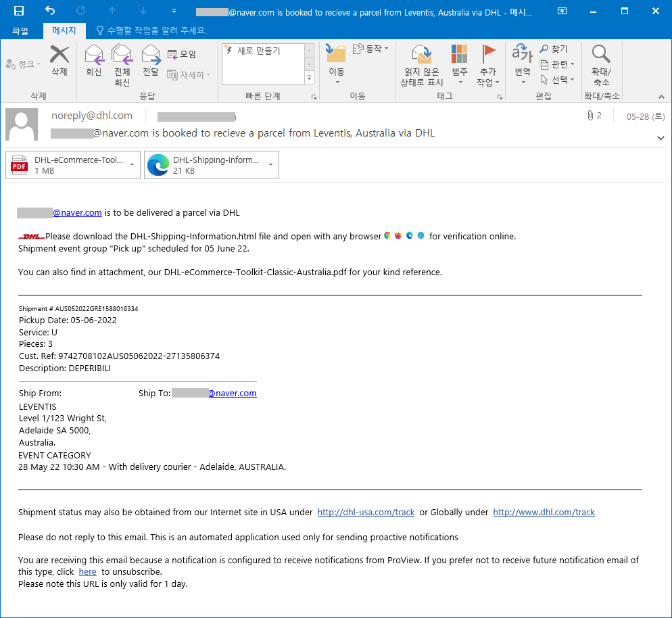Click the previous item up arrow
This screenshot has height=618, width=672.
(x=112, y=11)
